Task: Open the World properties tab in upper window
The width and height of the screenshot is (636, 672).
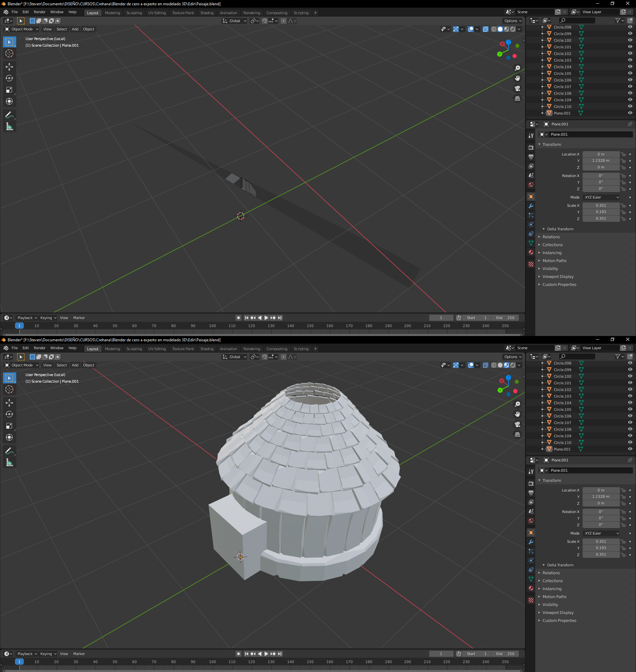Action: pos(531,185)
